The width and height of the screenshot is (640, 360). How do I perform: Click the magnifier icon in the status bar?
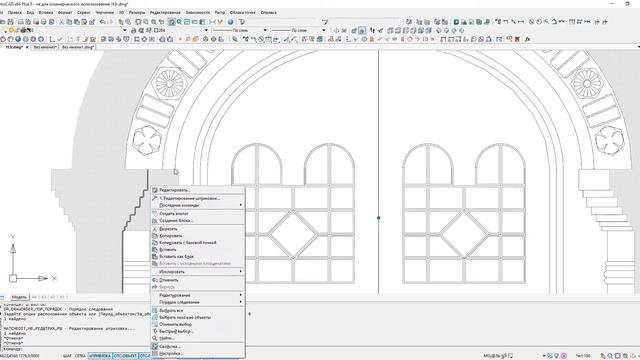pyautogui.click(x=610, y=356)
